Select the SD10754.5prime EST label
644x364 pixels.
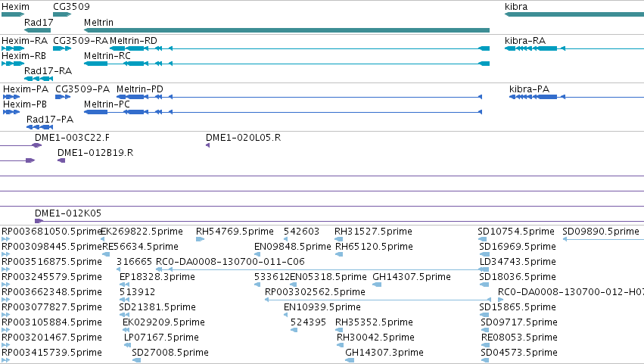516,232
